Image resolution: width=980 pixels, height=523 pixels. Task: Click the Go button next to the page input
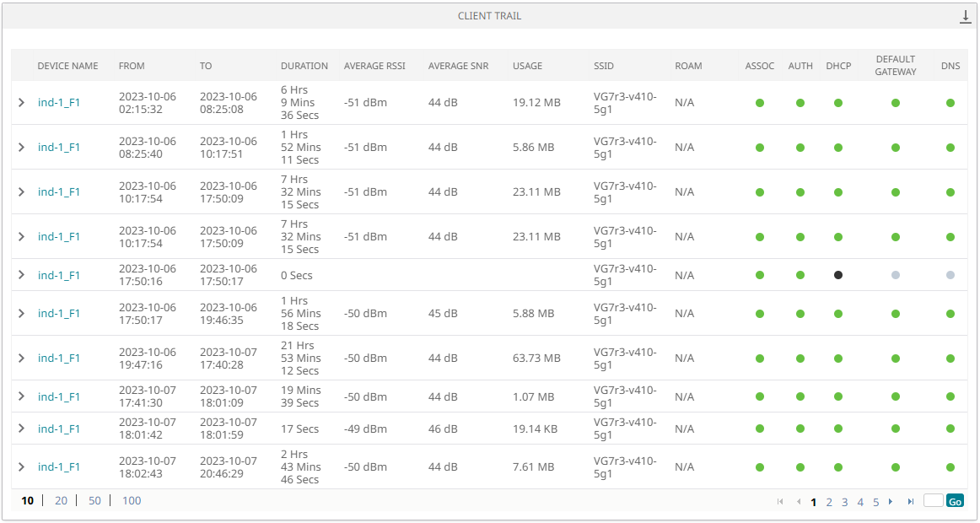[x=955, y=500]
